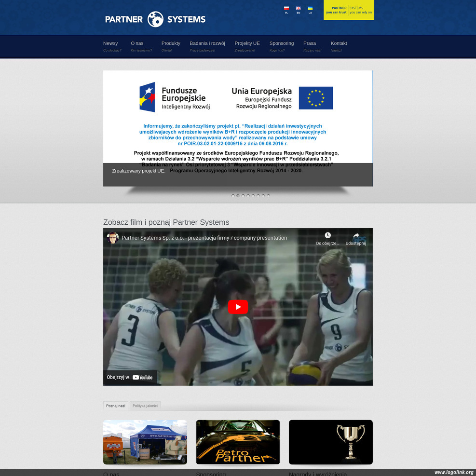This screenshot has height=476, width=476.
Task: Select the 'Poznaj nas!' tab
Action: click(x=116, y=406)
